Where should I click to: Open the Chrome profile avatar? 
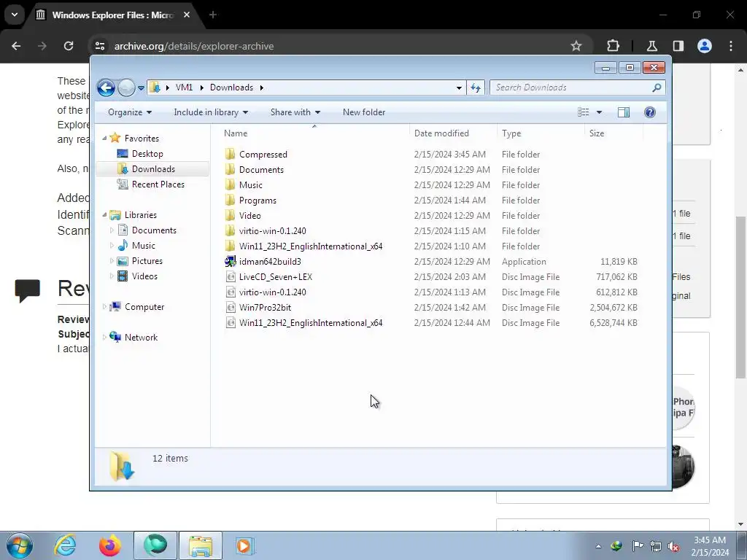pos(705,46)
